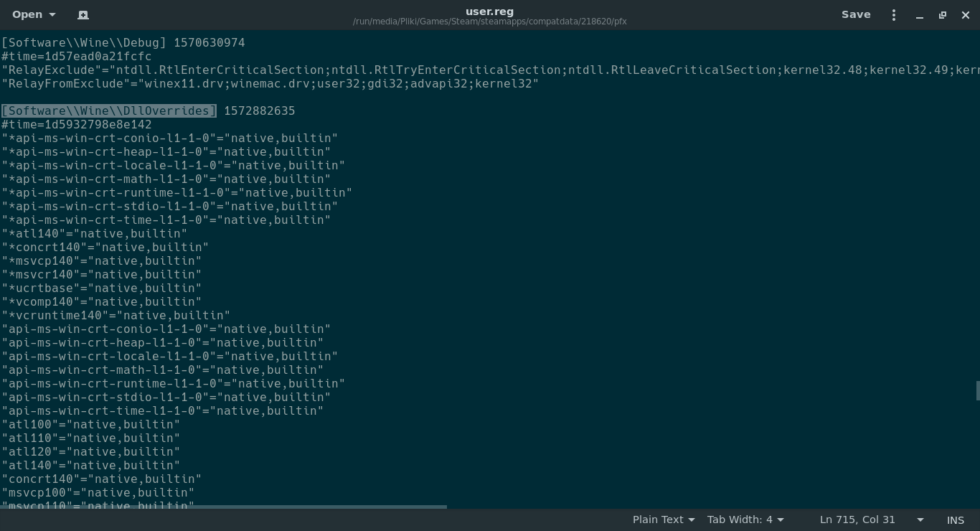The height and width of the screenshot is (531, 980).
Task: Open the three-dot options menu
Action: (893, 14)
